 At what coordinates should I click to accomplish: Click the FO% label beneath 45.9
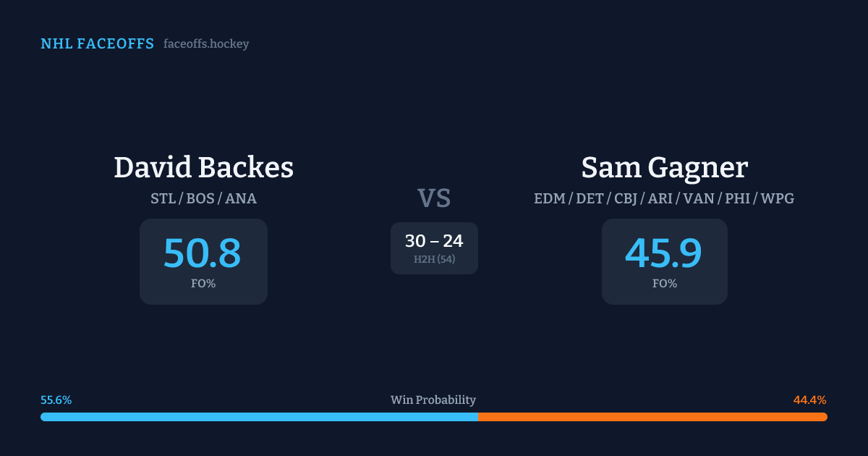pyautogui.click(x=664, y=284)
